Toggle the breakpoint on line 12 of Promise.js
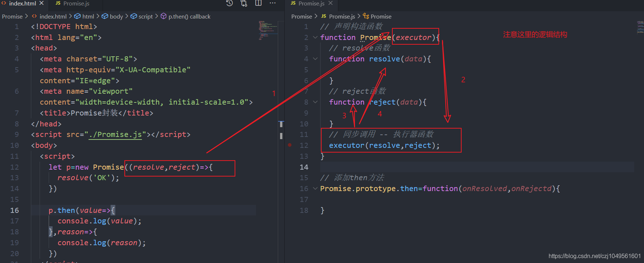Screen dimensions: 644x263 click(x=290, y=145)
